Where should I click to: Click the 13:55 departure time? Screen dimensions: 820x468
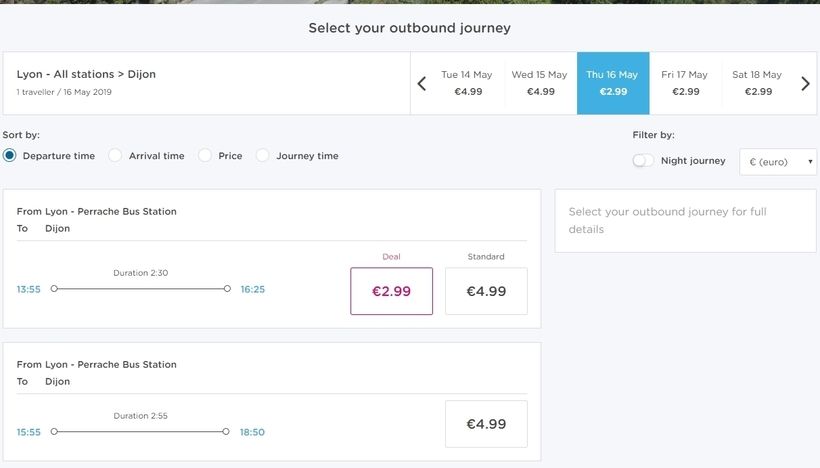click(28, 289)
